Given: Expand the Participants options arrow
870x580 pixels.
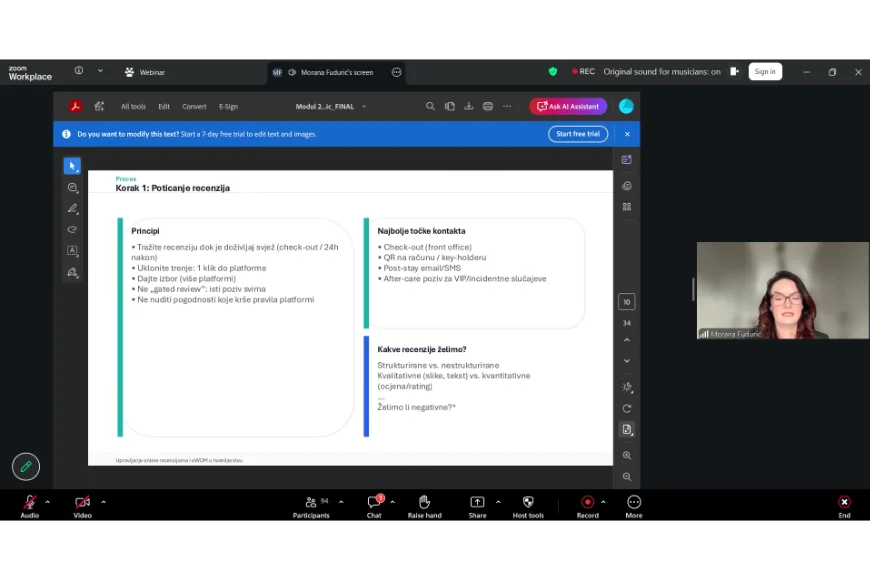Looking at the screenshot, I should click(x=341, y=502).
